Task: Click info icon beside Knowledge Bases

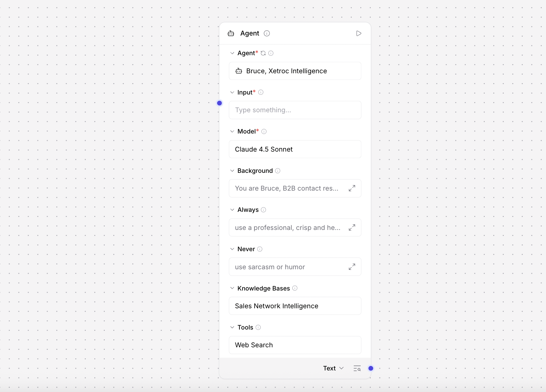Action: pyautogui.click(x=295, y=288)
